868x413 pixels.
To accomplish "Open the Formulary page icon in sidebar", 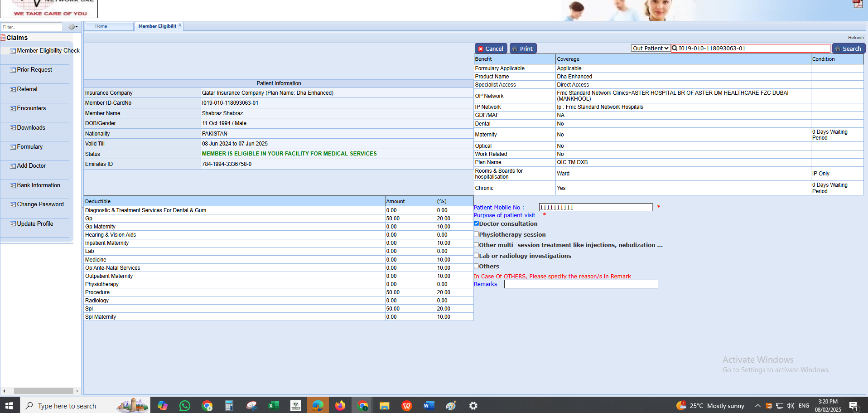I will tap(13, 147).
